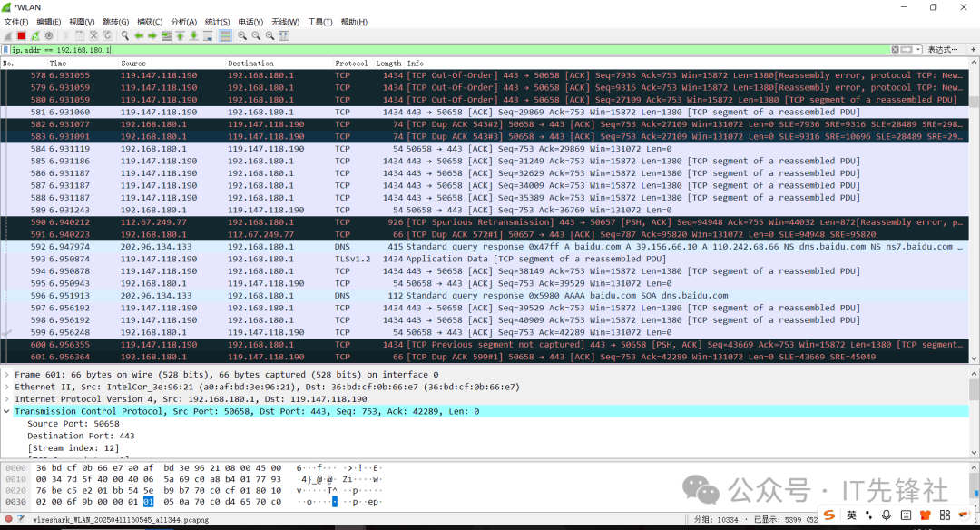
Task: Clear the display filter
Action: coord(895,50)
